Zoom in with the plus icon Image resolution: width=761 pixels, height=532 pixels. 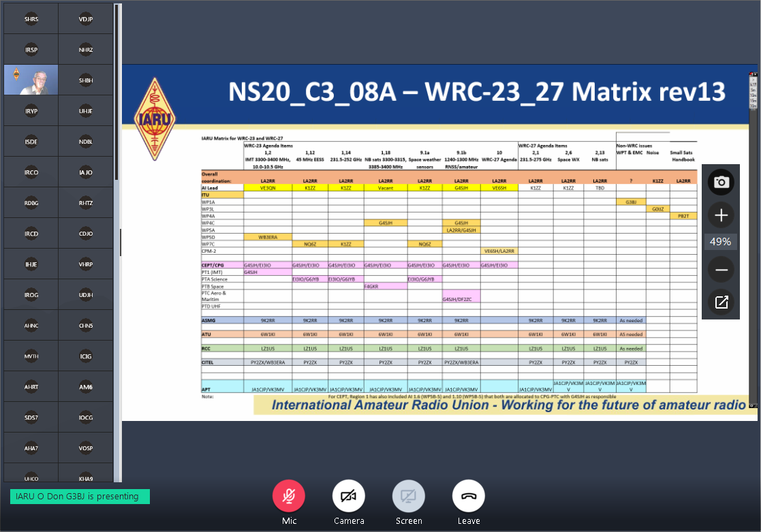pyautogui.click(x=721, y=215)
